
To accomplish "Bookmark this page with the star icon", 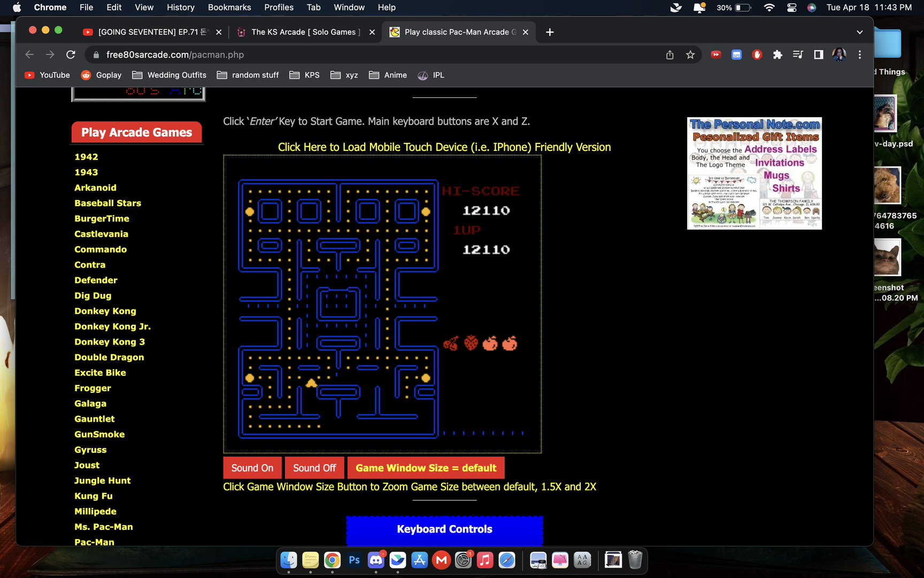I will [690, 55].
